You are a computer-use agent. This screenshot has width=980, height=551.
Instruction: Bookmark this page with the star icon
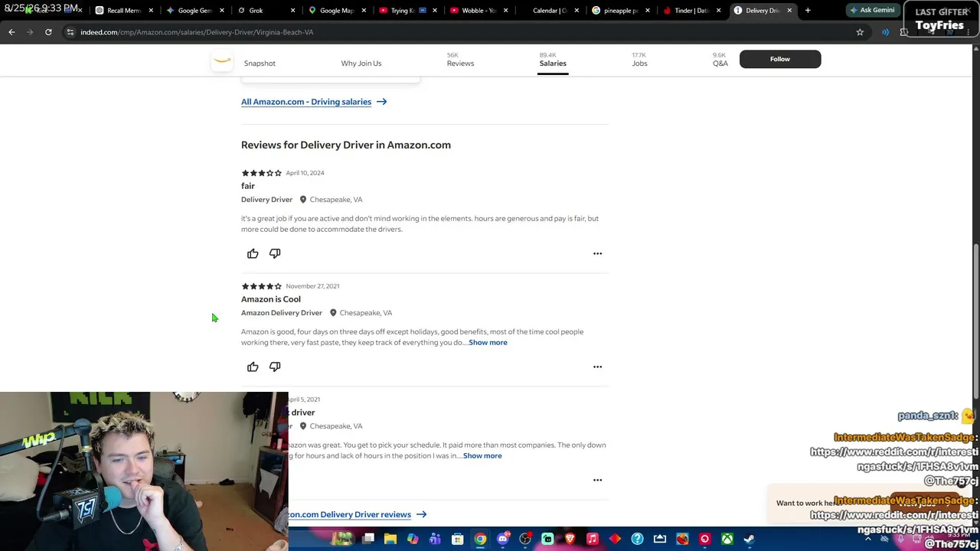pos(860,32)
